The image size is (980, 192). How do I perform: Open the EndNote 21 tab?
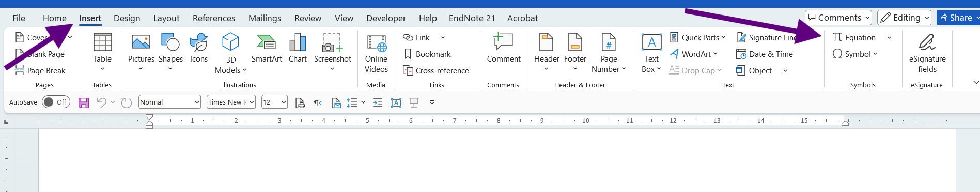(472, 18)
